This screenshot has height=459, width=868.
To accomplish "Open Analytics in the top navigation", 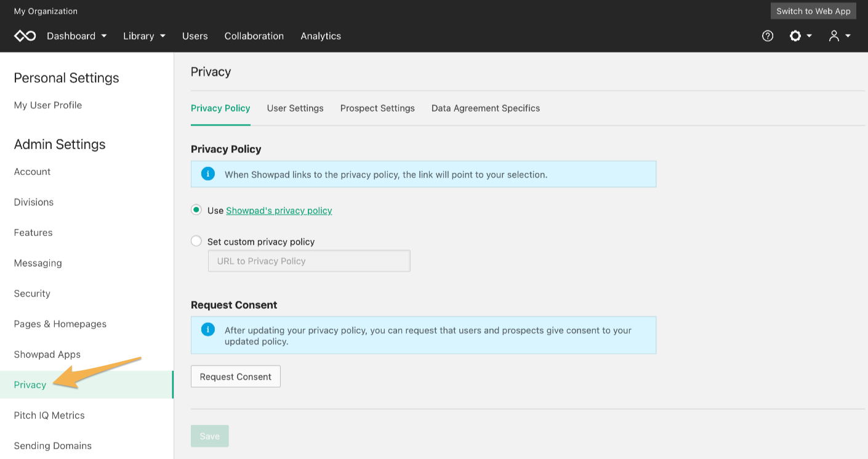I will tap(321, 36).
